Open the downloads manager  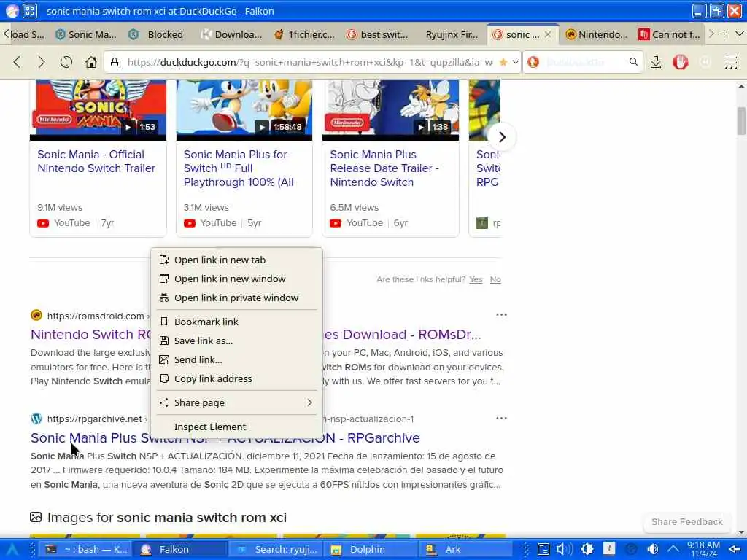pos(656,62)
